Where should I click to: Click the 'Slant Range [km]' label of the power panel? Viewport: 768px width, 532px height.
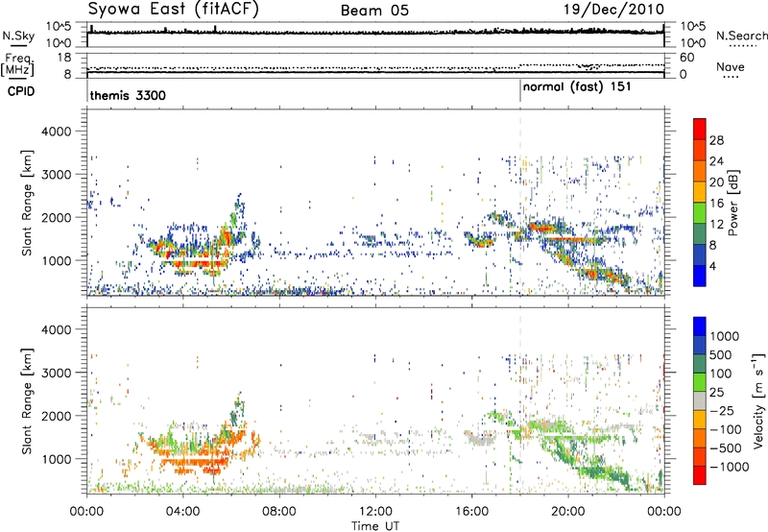[x=27, y=203]
